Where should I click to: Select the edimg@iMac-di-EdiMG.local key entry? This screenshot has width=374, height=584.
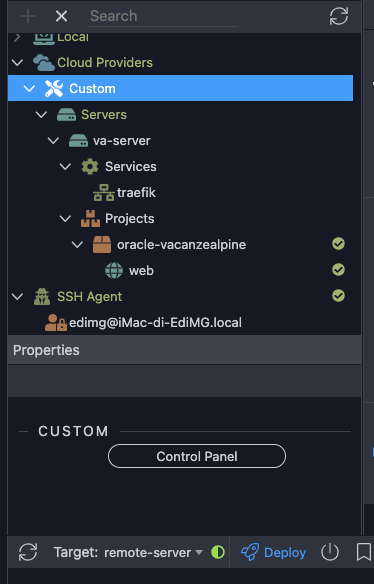tap(143, 323)
